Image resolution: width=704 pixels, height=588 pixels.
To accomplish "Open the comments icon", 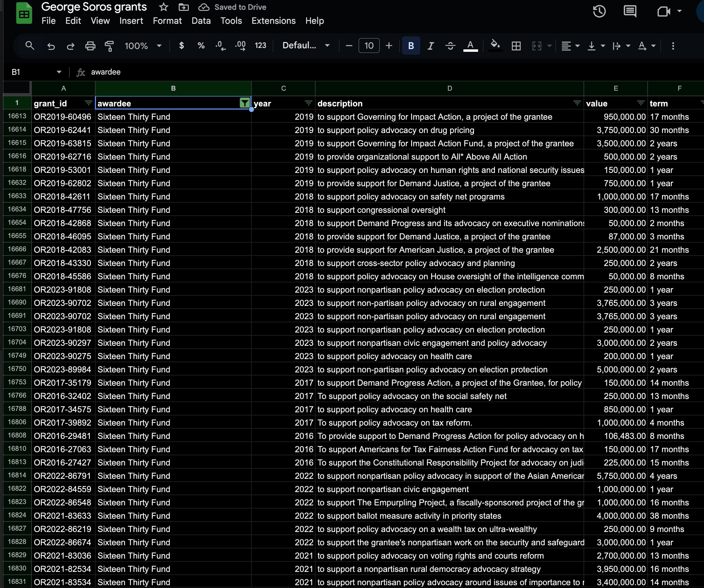I will click(x=630, y=11).
